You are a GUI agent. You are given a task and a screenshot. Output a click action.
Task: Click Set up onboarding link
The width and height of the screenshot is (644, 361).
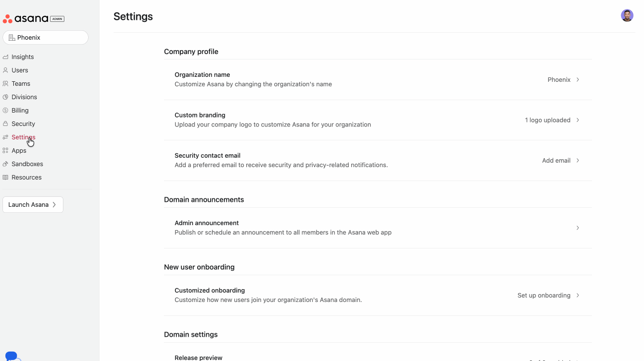pyautogui.click(x=544, y=296)
